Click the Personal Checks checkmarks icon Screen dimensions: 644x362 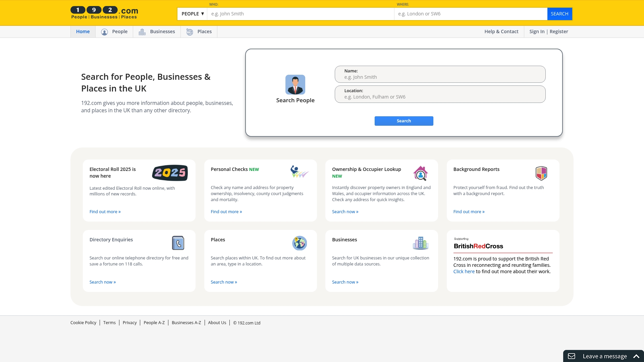coord(299,172)
